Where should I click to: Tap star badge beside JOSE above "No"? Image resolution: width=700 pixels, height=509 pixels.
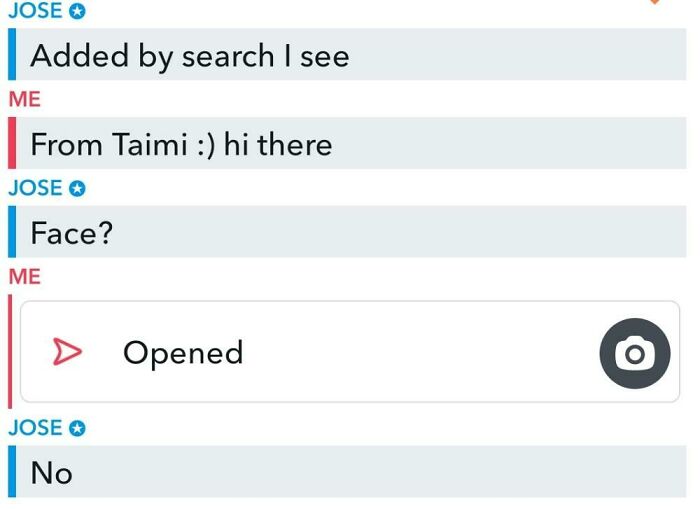(77, 428)
